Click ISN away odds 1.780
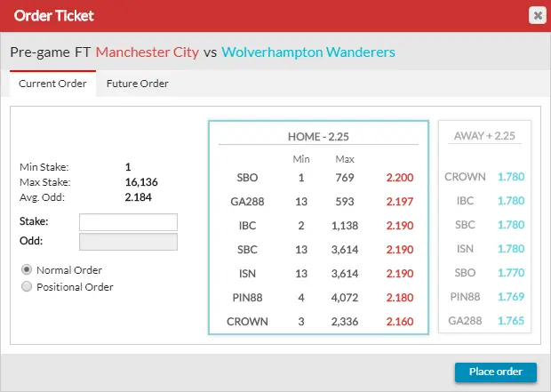 [511, 249]
